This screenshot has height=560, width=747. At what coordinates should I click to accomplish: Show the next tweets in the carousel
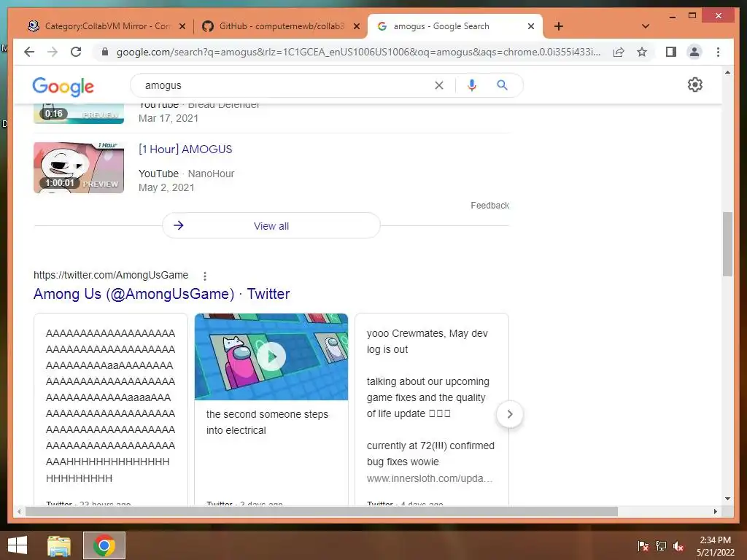tap(509, 414)
